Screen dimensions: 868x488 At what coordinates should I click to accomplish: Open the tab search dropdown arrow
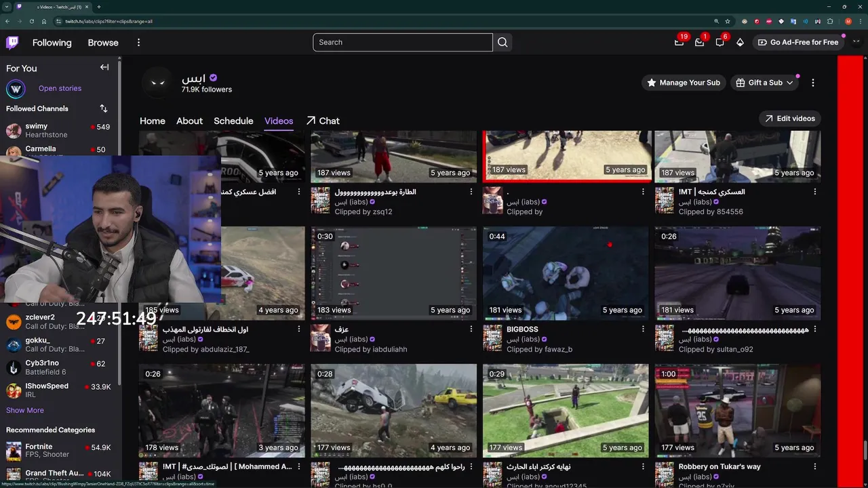[x=7, y=7]
